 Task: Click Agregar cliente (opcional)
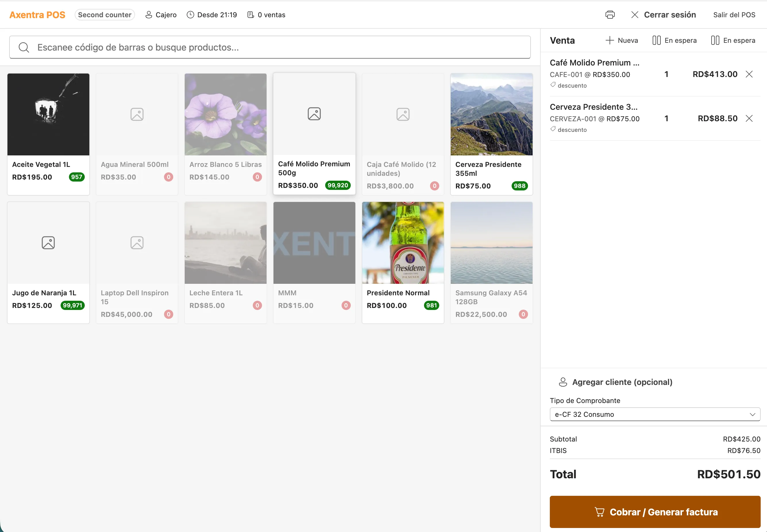tap(615, 382)
